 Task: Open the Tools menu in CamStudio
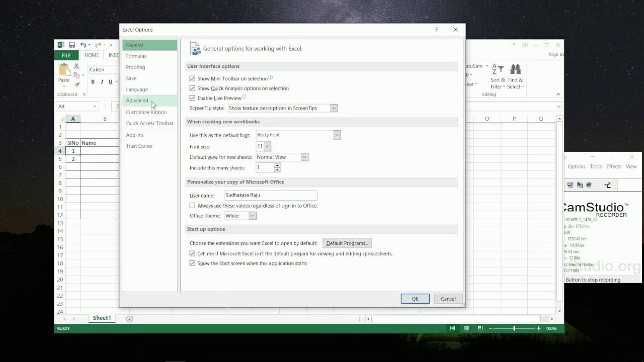596,166
